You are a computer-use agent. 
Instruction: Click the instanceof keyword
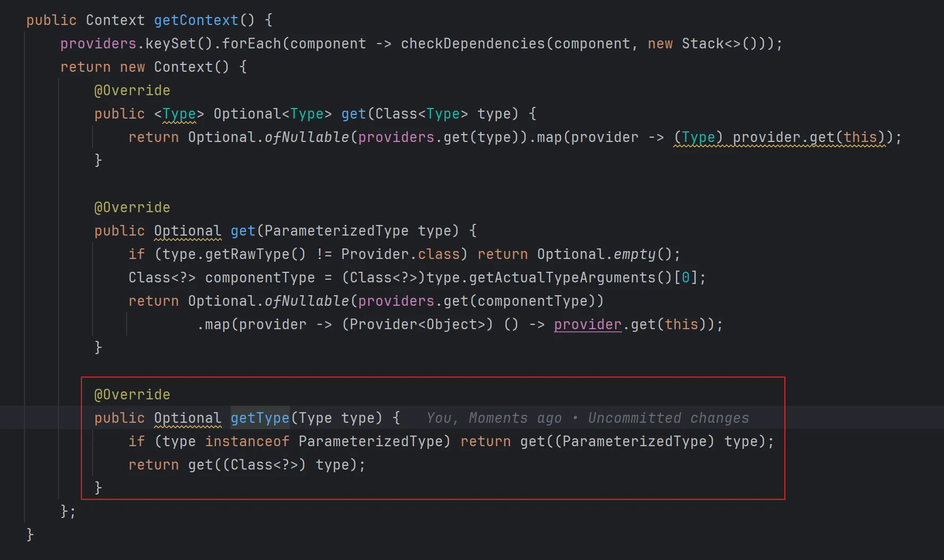pyautogui.click(x=247, y=441)
